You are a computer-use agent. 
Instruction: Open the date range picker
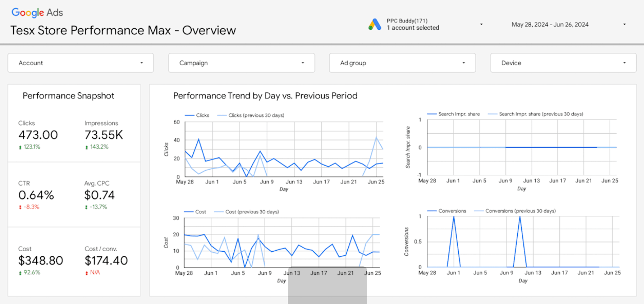568,25
